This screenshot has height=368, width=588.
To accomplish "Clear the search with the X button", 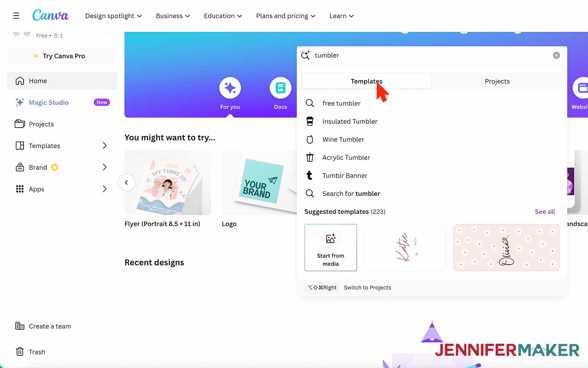I will point(556,55).
